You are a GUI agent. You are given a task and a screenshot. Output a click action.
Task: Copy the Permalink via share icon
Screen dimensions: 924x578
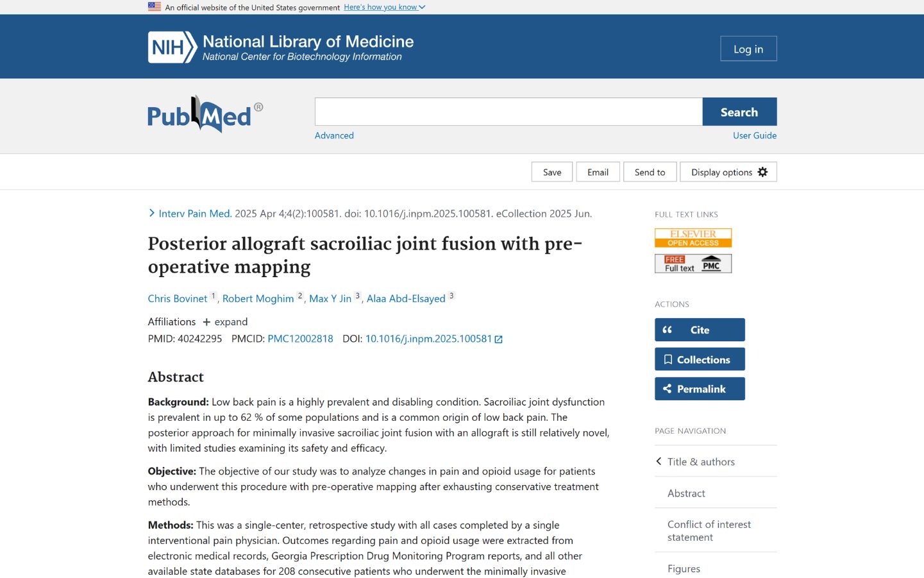pyautogui.click(x=668, y=389)
